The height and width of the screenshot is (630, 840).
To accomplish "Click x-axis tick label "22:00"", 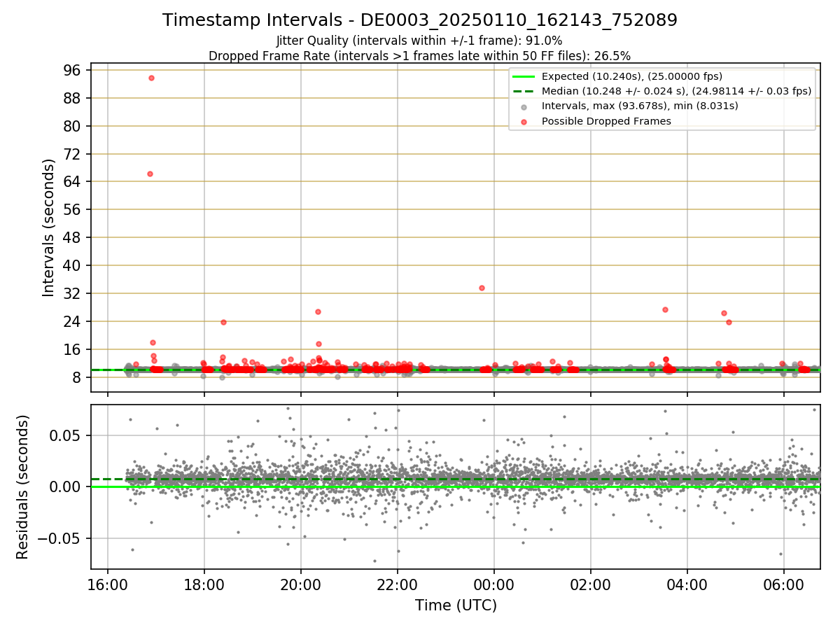I will click(398, 584).
